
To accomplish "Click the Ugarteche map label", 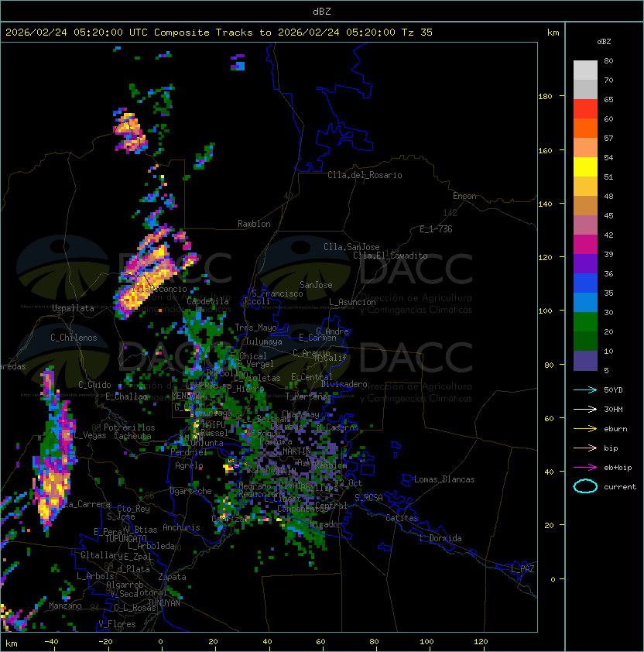I will (191, 491).
